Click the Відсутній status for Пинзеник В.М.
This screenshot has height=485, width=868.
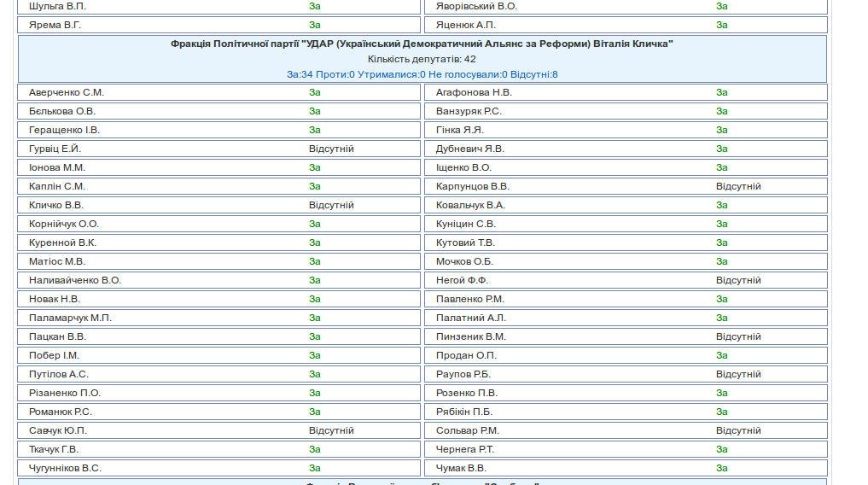738,337
